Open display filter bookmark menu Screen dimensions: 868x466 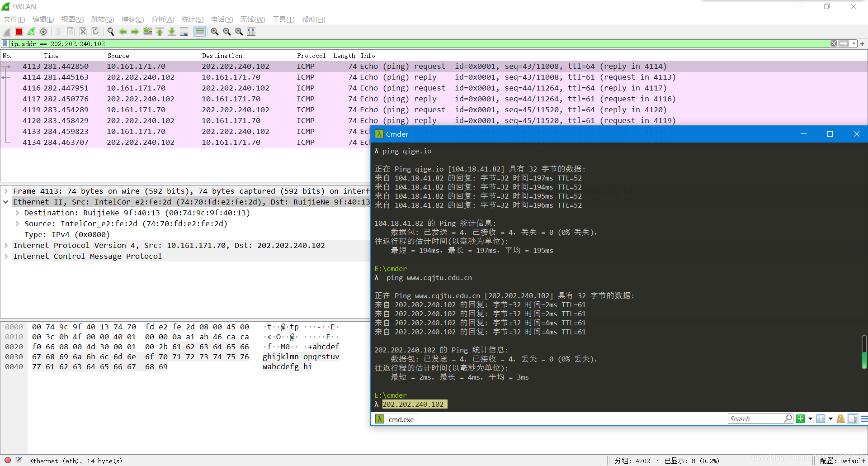tap(5, 44)
